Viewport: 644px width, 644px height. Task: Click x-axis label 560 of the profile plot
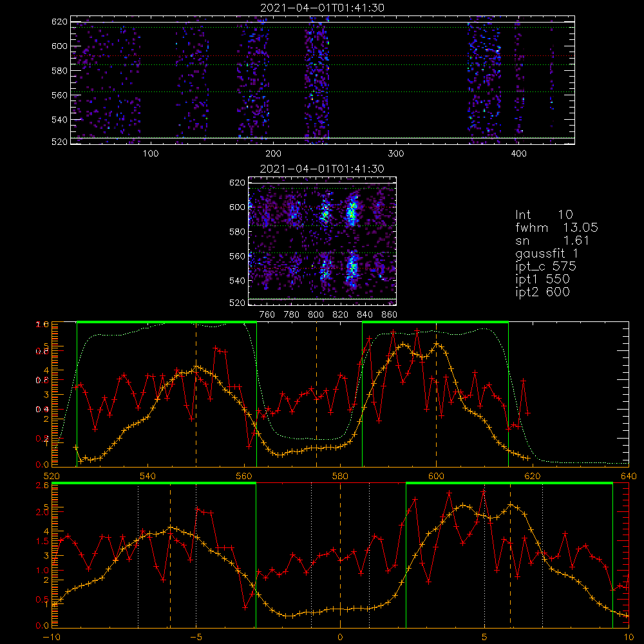pyautogui.click(x=244, y=477)
